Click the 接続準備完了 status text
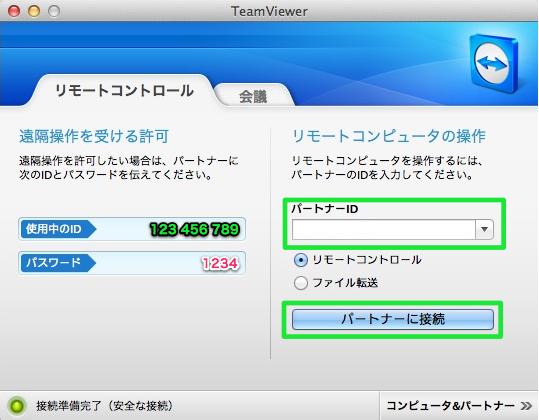This screenshot has width=539, height=420. (x=104, y=406)
